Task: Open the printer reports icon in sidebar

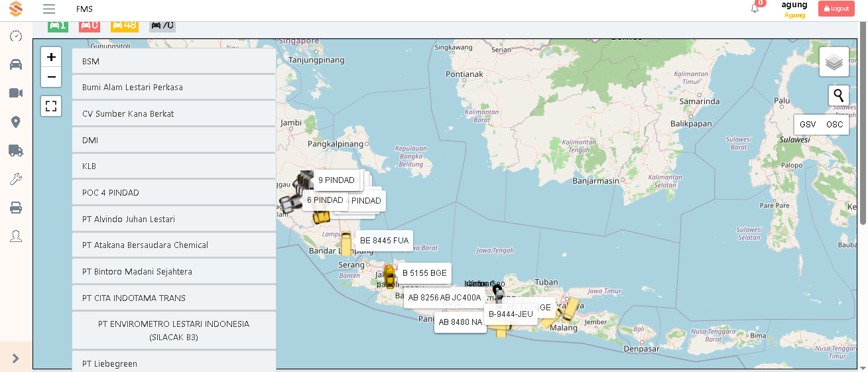Action: click(16, 208)
